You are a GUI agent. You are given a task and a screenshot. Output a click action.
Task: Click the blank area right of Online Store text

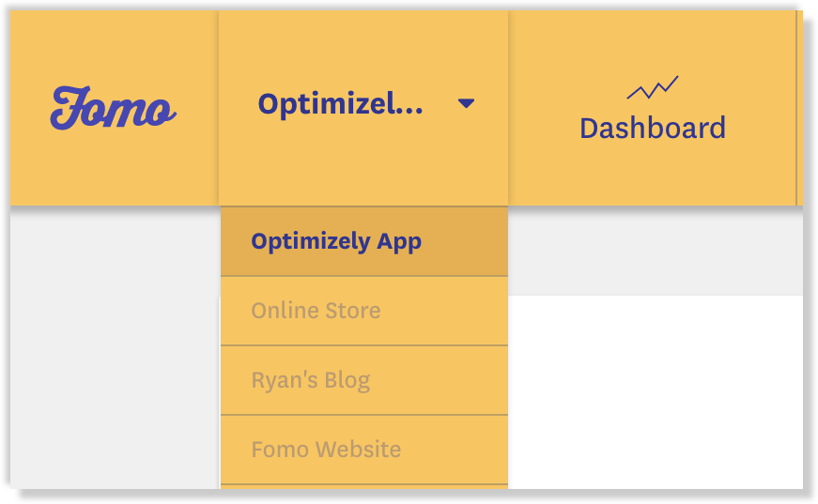[x=444, y=311]
